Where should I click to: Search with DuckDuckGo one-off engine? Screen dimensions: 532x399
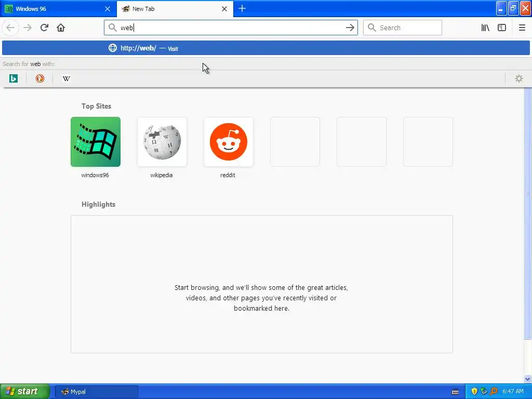40,79
